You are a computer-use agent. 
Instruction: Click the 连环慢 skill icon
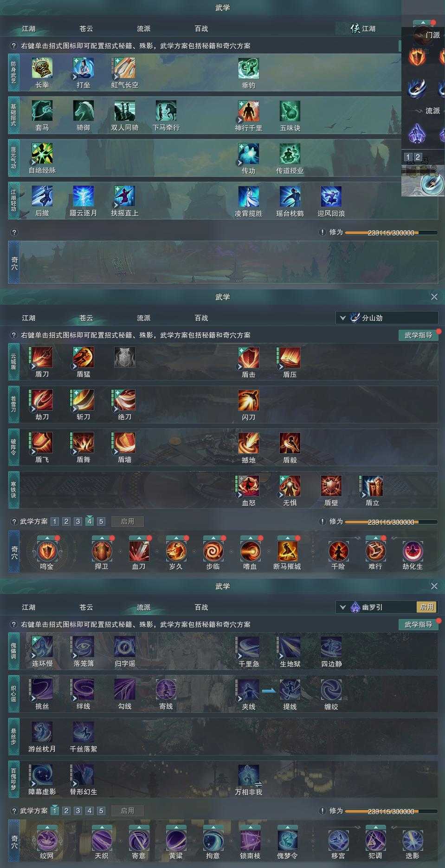[x=42, y=646]
